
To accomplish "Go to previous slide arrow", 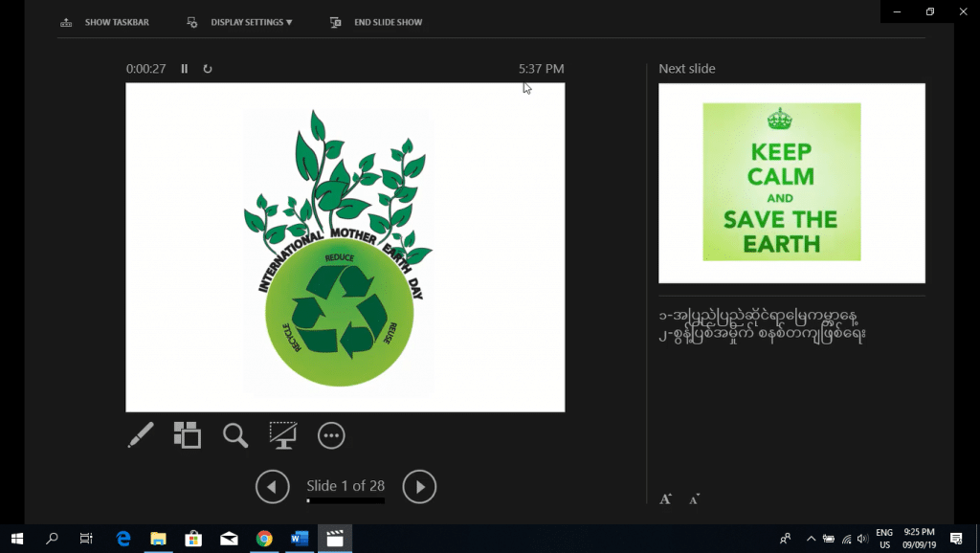I will pyautogui.click(x=273, y=487).
